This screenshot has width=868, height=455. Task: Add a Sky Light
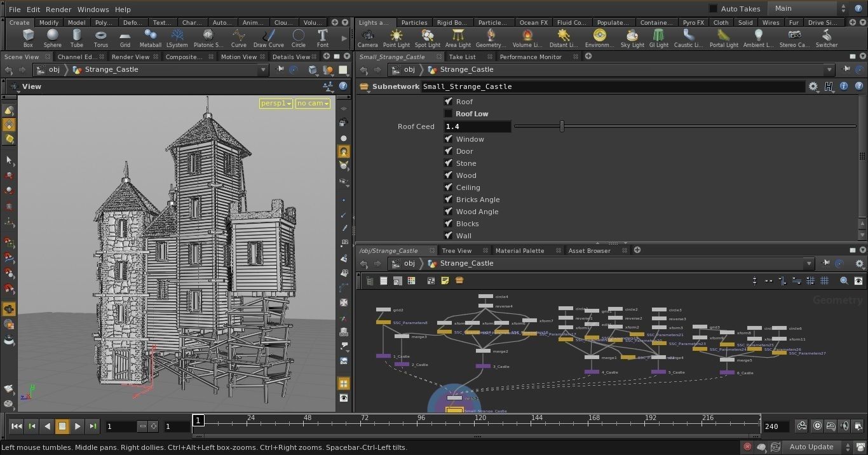coord(632,38)
